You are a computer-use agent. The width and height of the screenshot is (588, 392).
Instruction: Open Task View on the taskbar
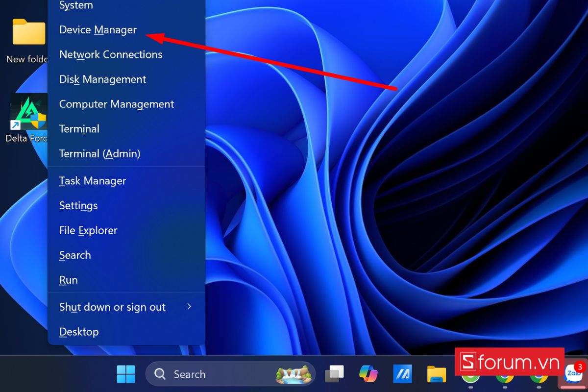click(x=335, y=374)
